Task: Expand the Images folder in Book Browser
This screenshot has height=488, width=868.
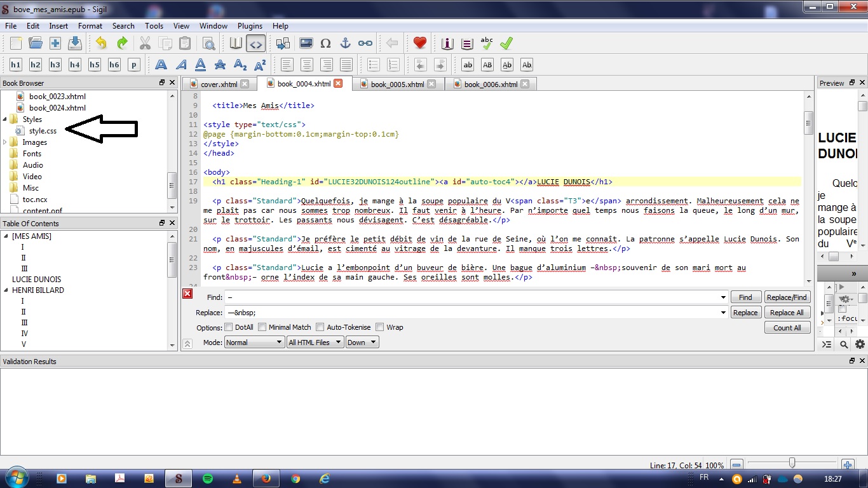Action: tap(5, 142)
